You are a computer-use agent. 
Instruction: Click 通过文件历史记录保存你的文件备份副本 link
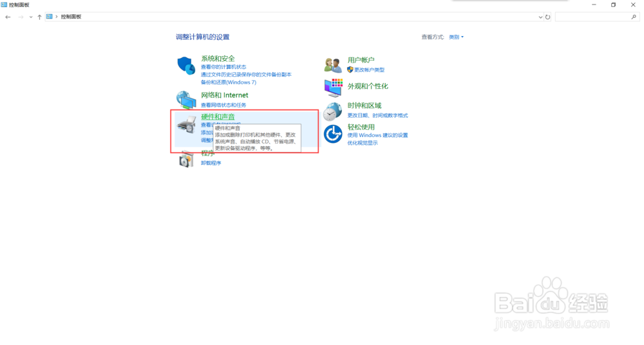[x=246, y=74]
